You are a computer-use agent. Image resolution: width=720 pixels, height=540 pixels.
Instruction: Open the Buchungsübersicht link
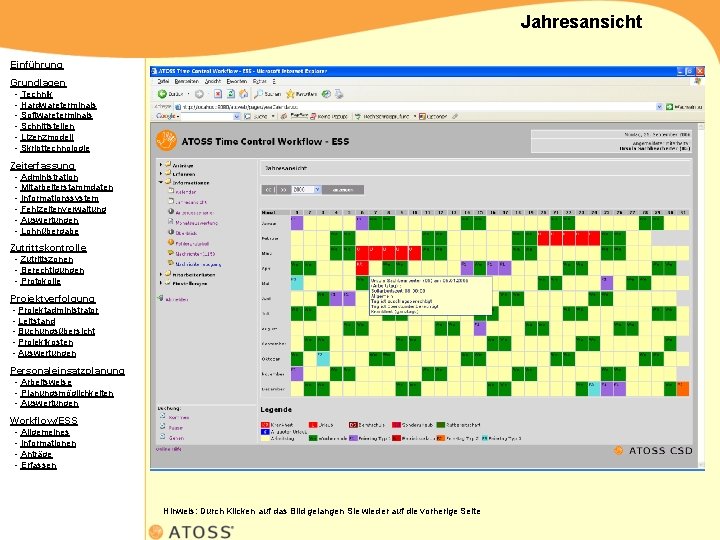(56, 331)
